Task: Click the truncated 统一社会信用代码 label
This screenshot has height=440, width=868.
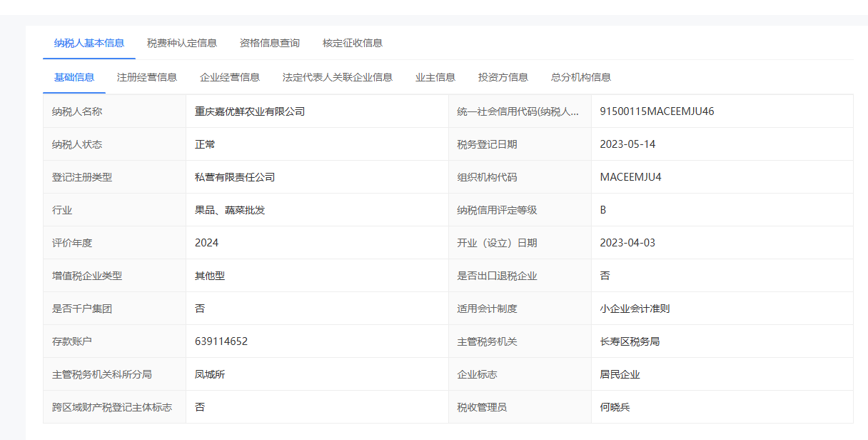Action: click(x=518, y=111)
